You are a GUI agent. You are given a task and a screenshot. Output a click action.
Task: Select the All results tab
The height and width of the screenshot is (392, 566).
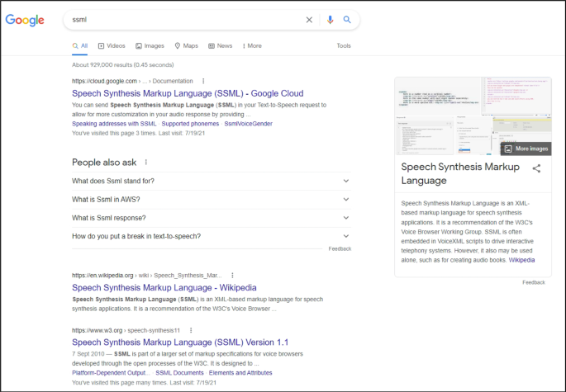click(80, 46)
